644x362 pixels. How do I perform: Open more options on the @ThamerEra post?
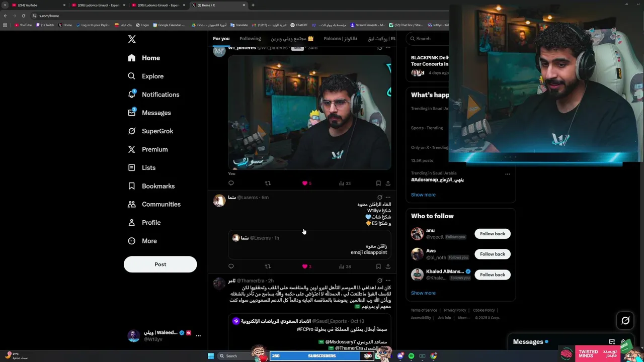tap(388, 281)
